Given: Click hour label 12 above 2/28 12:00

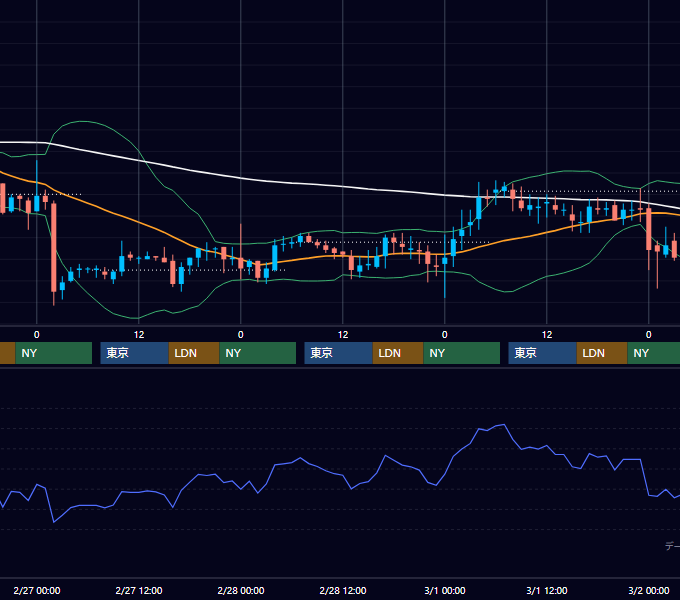Looking at the screenshot, I should (343, 335).
